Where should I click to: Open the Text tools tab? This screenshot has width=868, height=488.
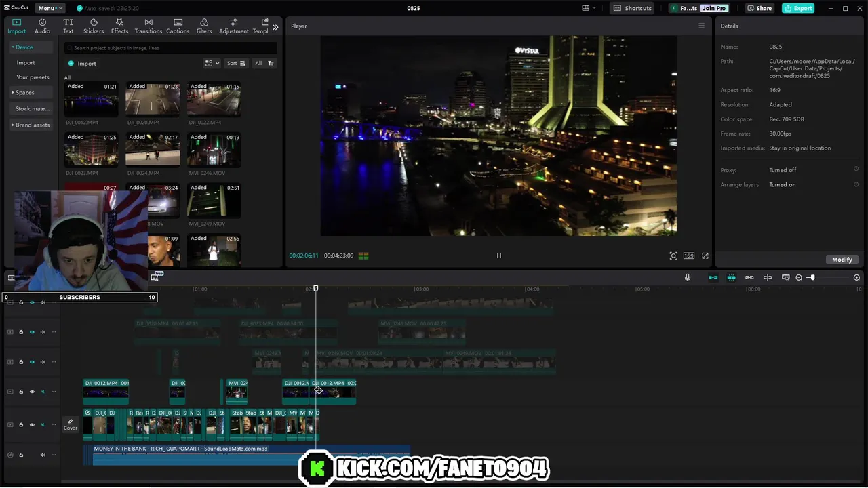[68, 26]
